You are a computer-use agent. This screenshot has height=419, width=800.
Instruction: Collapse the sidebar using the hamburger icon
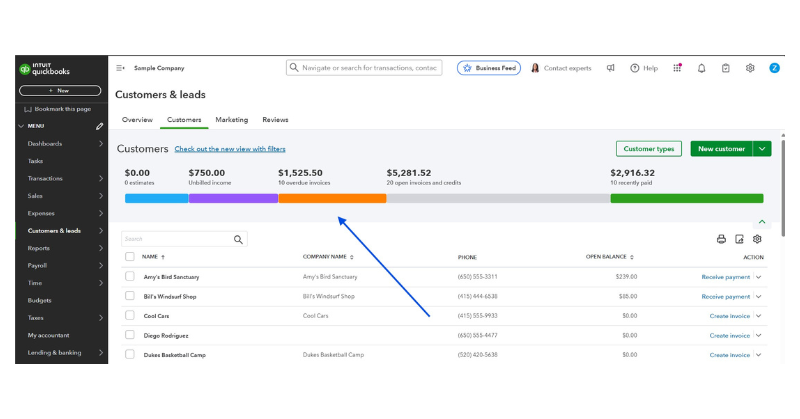pos(121,68)
